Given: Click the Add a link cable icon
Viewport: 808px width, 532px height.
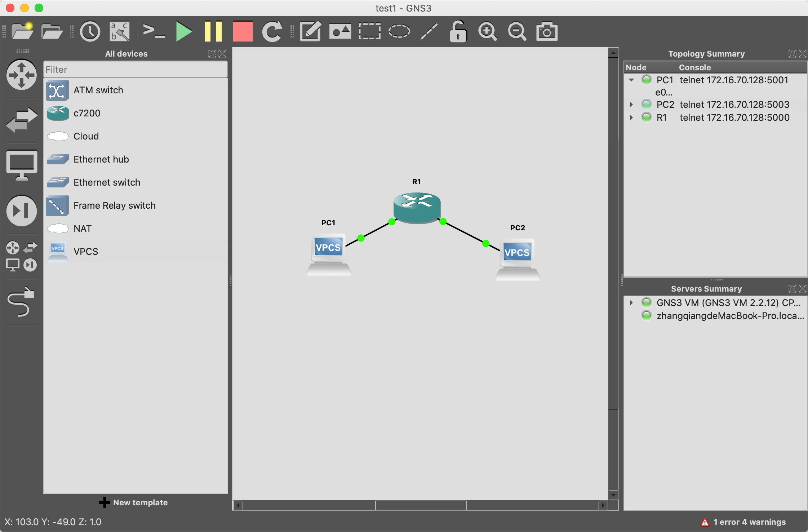Looking at the screenshot, I should click(x=21, y=302).
